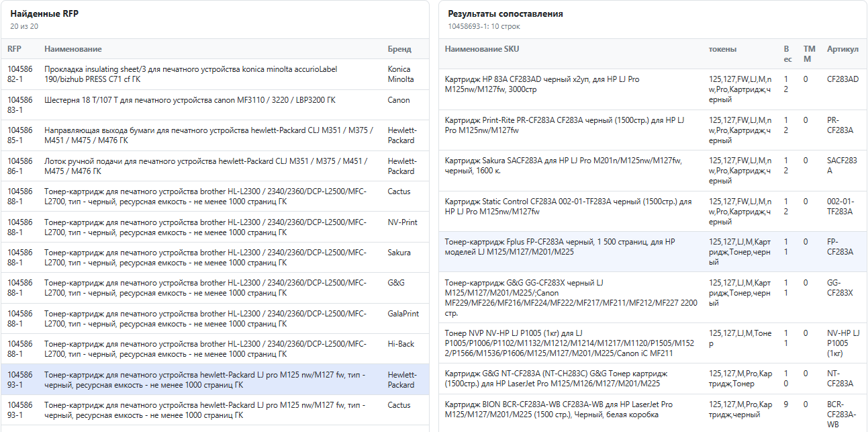Click the 'Наименование' column header in Найденные RFP
Screen dimensions: 868x432
(x=73, y=49)
